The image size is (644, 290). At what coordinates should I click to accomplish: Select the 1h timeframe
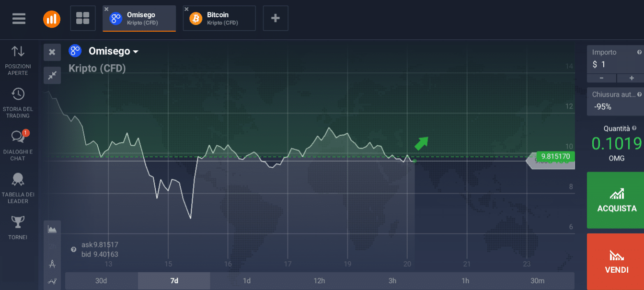click(465, 281)
